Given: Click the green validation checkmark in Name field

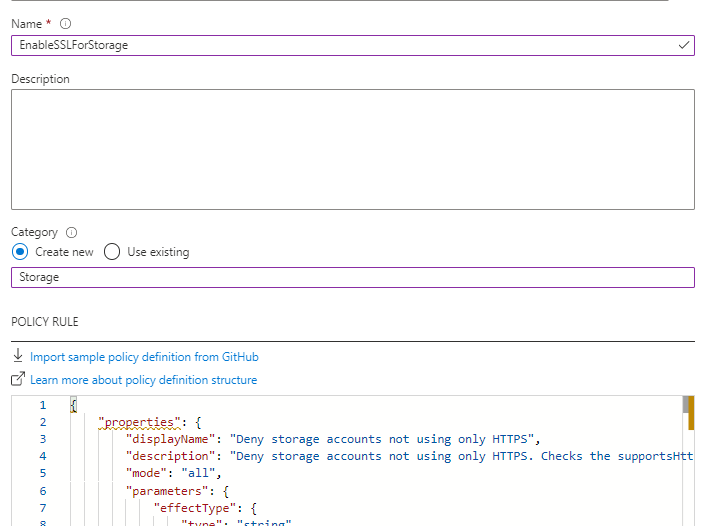Looking at the screenshot, I should pos(683,45).
